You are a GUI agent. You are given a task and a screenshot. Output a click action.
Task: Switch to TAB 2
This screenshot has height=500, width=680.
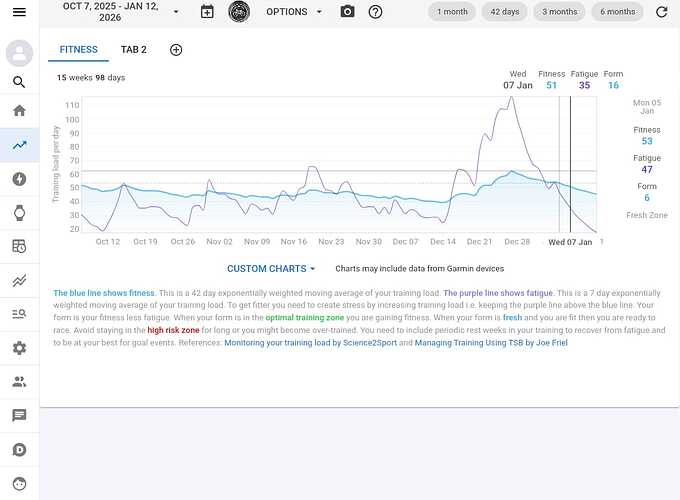(134, 49)
